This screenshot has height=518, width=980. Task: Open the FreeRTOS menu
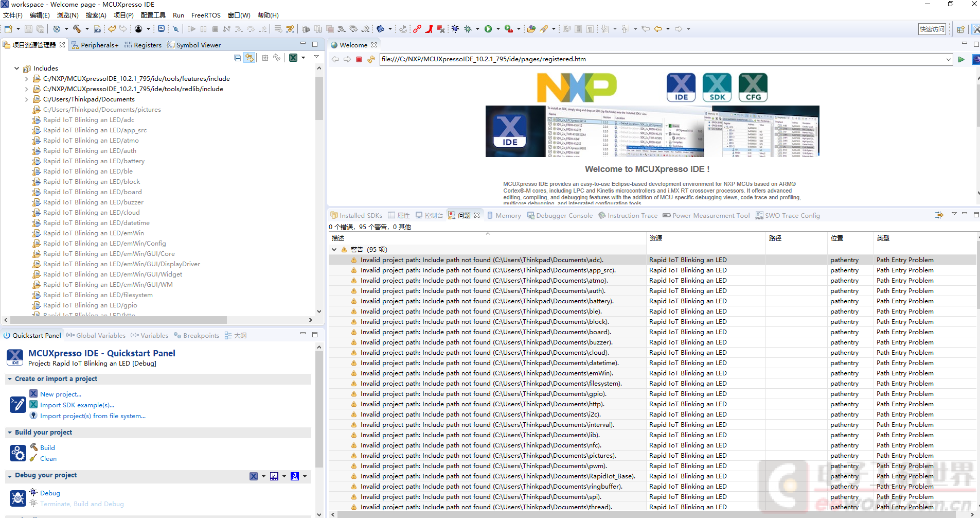[x=206, y=15]
